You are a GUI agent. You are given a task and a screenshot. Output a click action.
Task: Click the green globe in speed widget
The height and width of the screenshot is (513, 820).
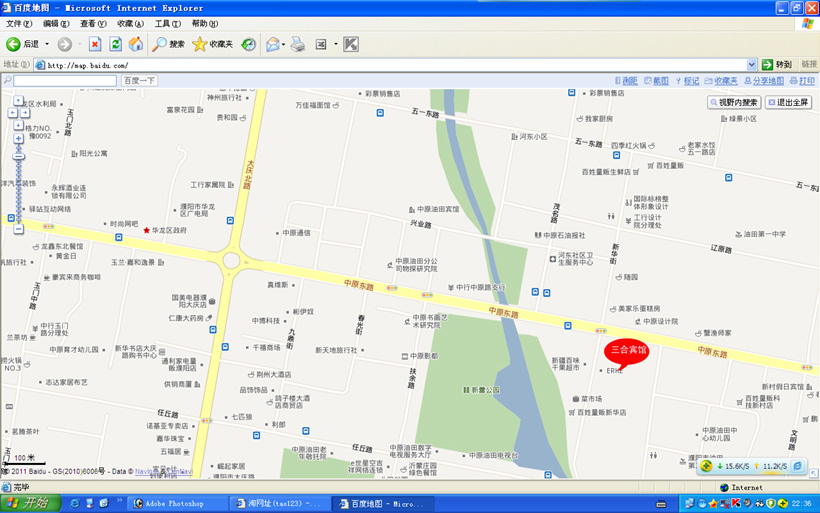[x=707, y=466]
